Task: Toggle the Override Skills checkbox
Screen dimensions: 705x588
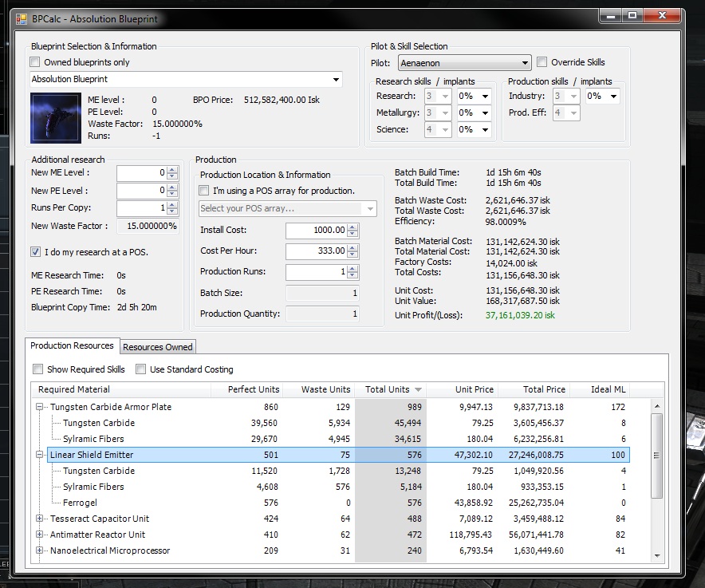Action: (x=542, y=62)
